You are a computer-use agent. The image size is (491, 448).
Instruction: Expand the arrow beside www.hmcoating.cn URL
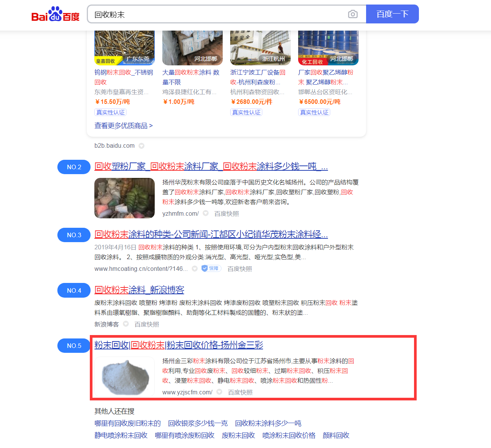click(x=195, y=269)
